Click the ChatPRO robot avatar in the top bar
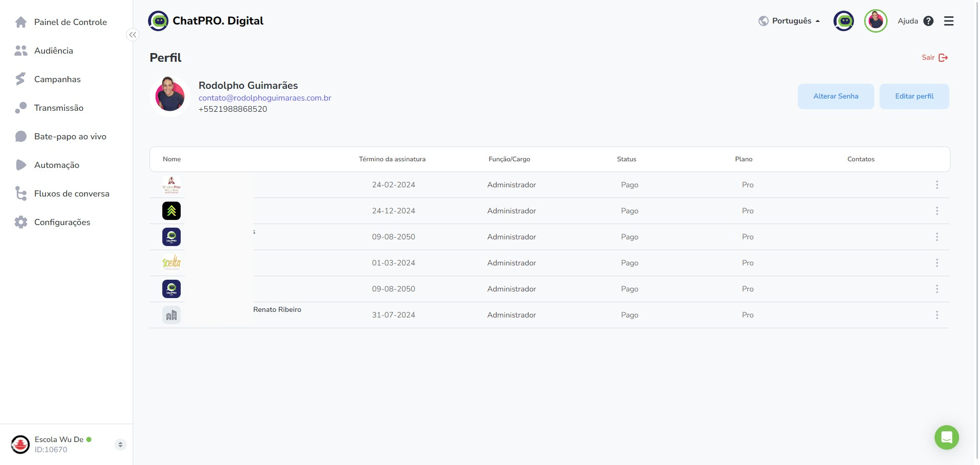This screenshot has width=980, height=465. [x=844, y=21]
